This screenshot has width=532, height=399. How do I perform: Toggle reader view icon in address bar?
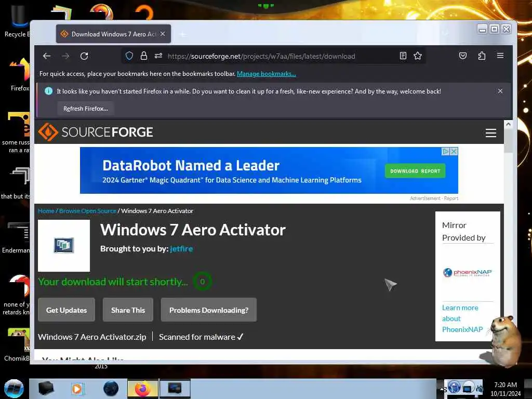pos(403,56)
